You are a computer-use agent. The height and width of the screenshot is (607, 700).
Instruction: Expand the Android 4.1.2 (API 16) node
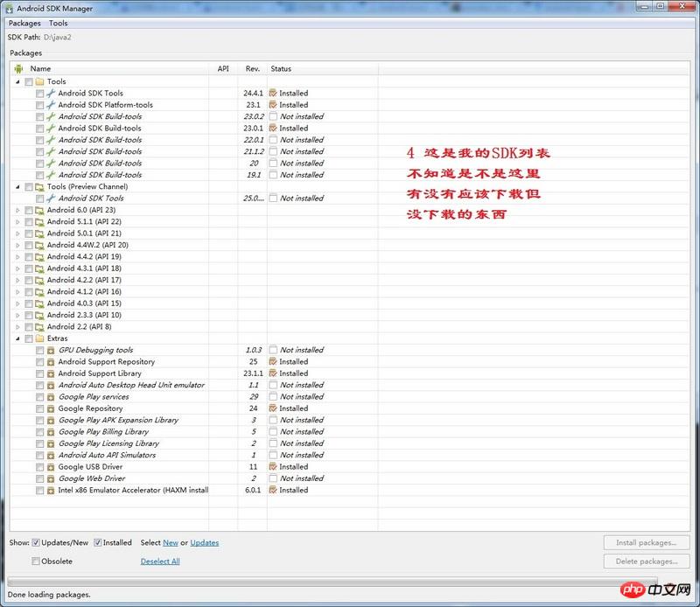[17, 292]
